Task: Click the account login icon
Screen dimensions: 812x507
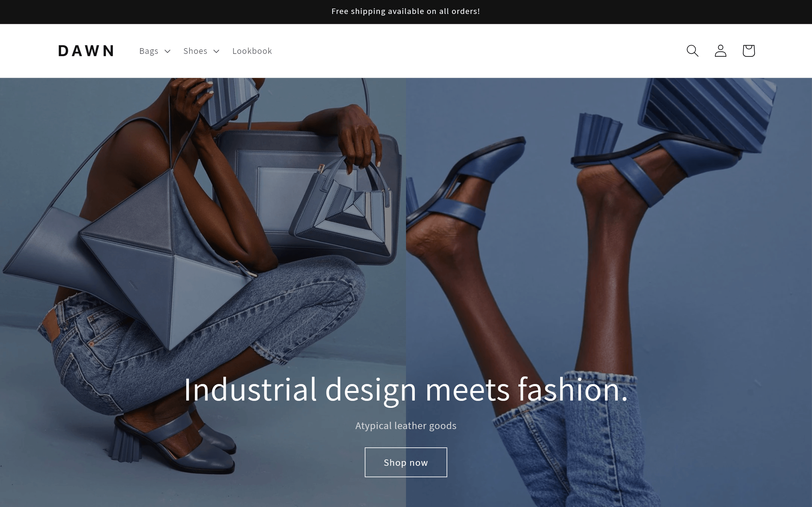Action: (720, 51)
